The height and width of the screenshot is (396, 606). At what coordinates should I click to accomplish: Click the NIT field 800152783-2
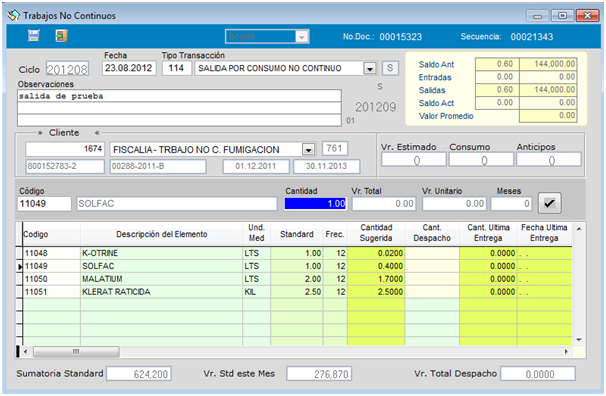65,167
